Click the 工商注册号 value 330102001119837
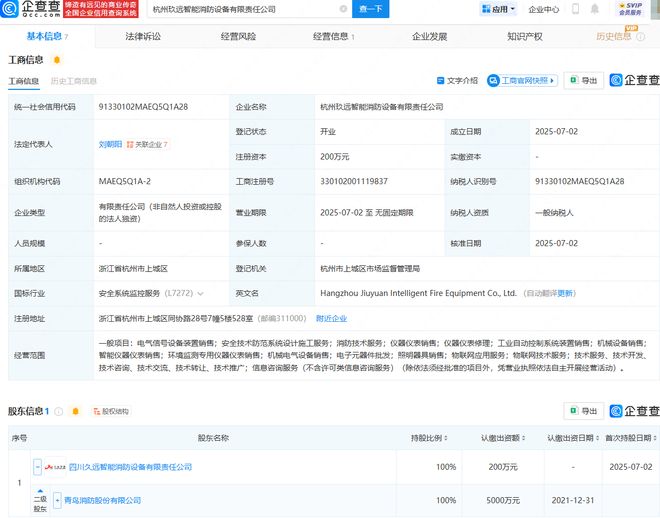Viewport: 660px width, 518px height. tap(354, 181)
